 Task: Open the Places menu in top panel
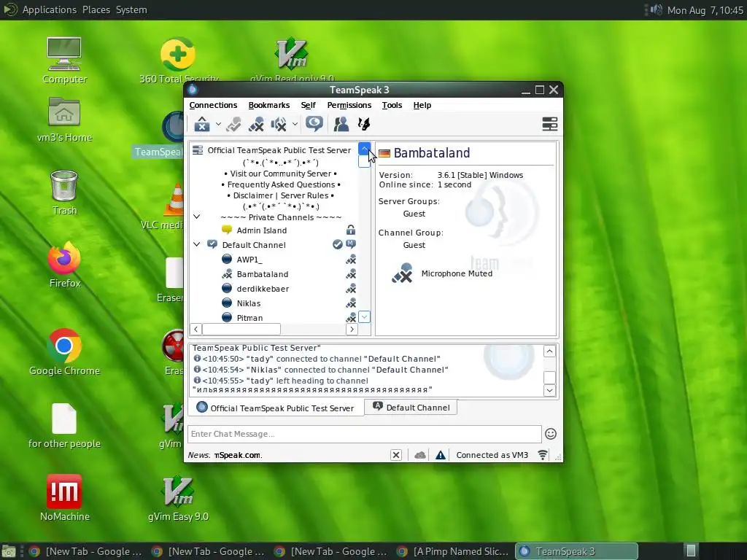pyautogui.click(x=96, y=10)
